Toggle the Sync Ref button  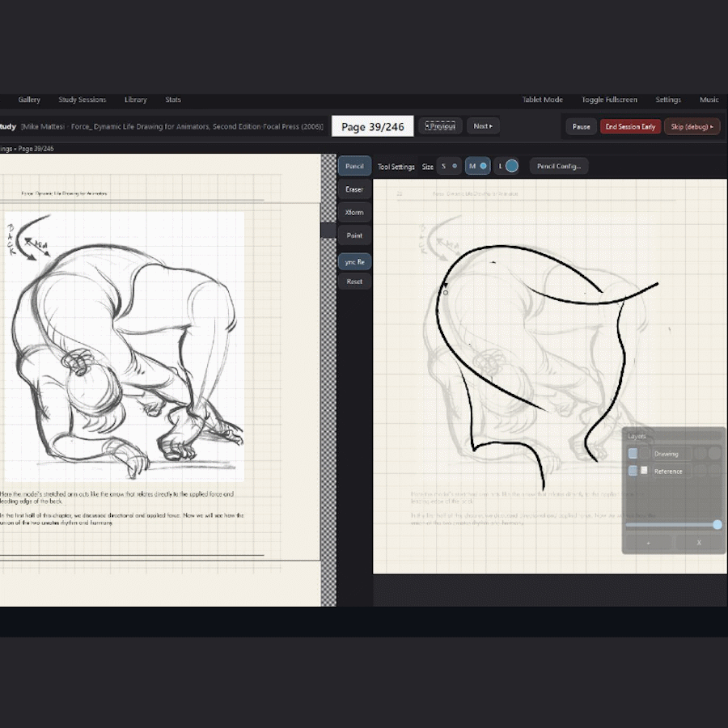354,262
